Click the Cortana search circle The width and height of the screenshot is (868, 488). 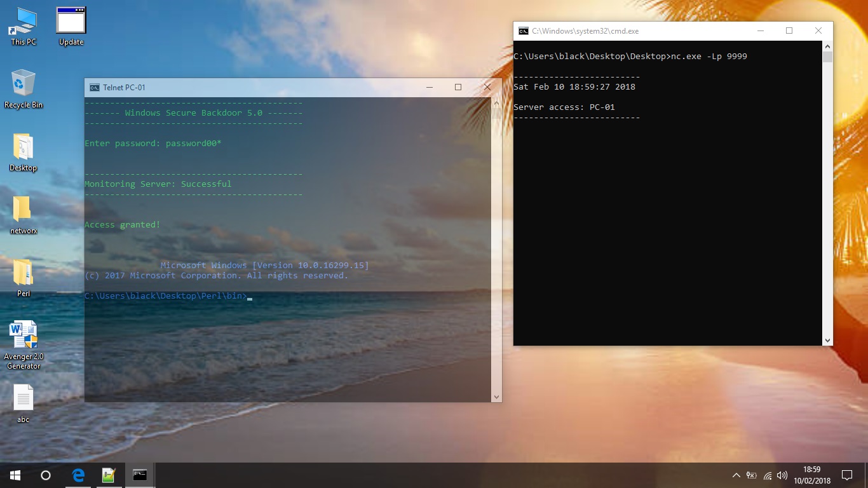pyautogui.click(x=46, y=475)
